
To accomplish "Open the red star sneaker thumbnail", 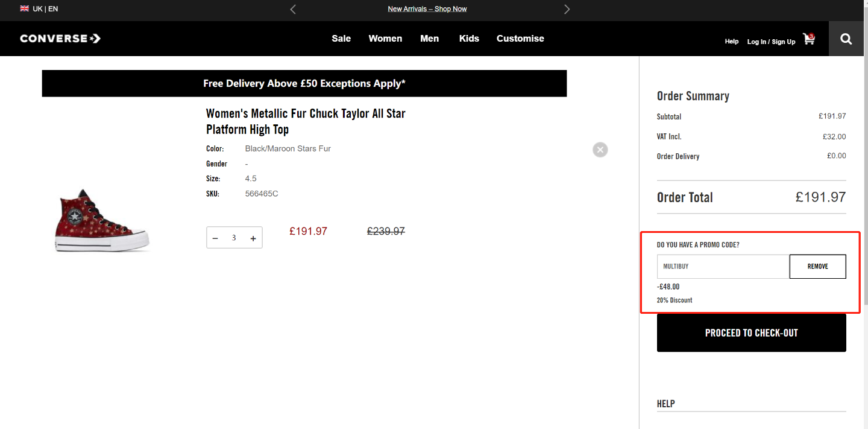I will coord(102,221).
